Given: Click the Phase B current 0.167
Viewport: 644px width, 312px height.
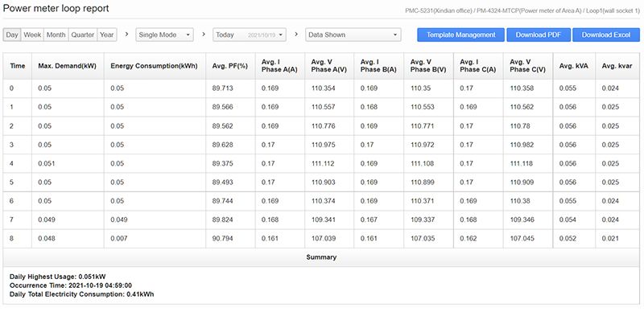Looking at the screenshot, I should point(369,220).
